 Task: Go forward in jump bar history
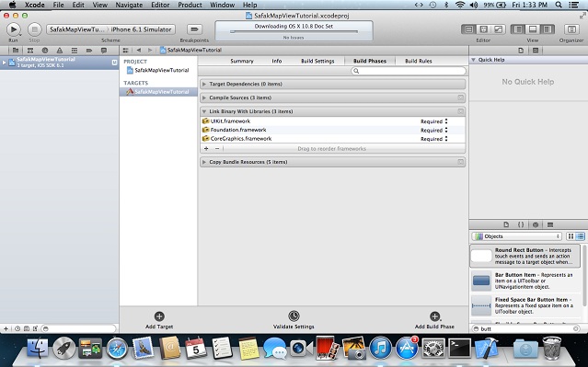click(x=150, y=51)
